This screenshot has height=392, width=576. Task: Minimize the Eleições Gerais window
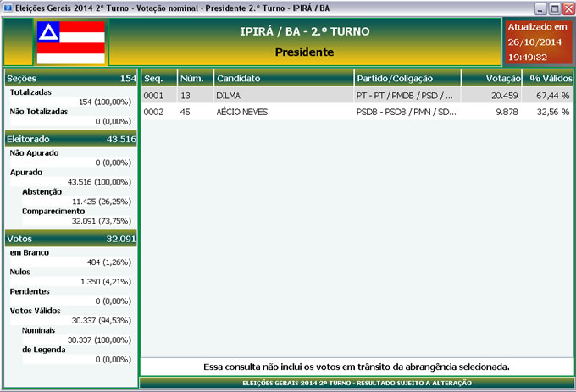coord(540,8)
